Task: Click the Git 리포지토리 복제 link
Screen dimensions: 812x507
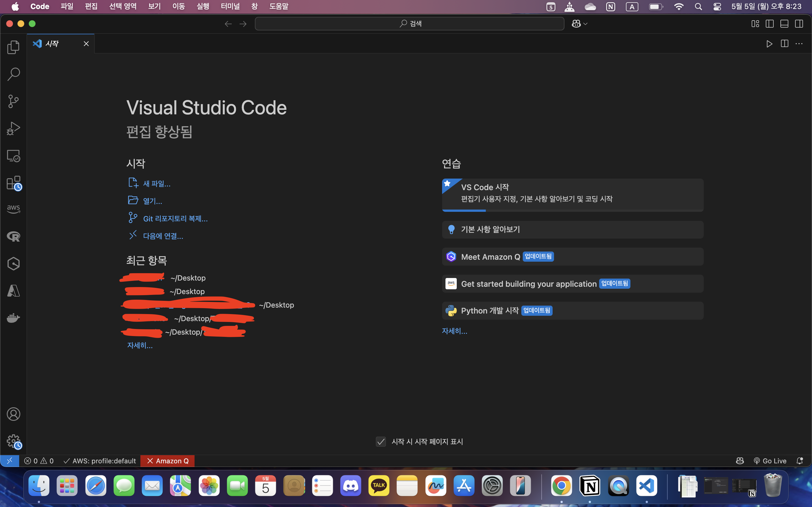Action: pos(175,218)
